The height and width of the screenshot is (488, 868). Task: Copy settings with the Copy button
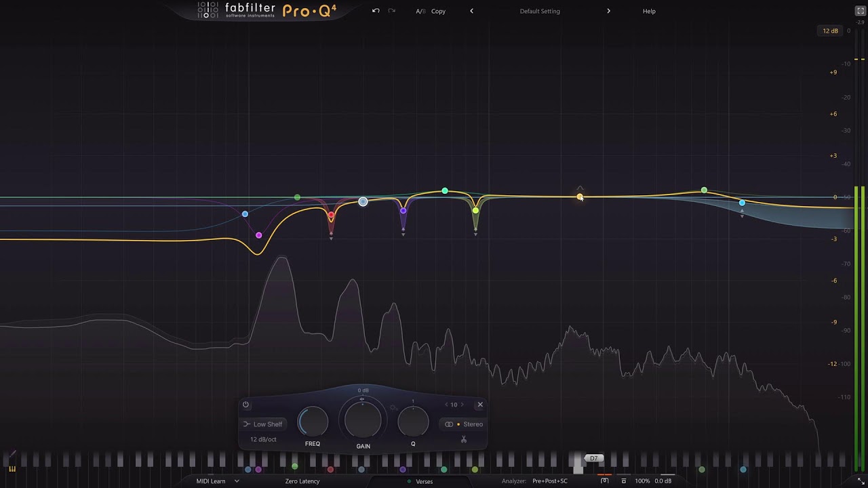point(438,11)
